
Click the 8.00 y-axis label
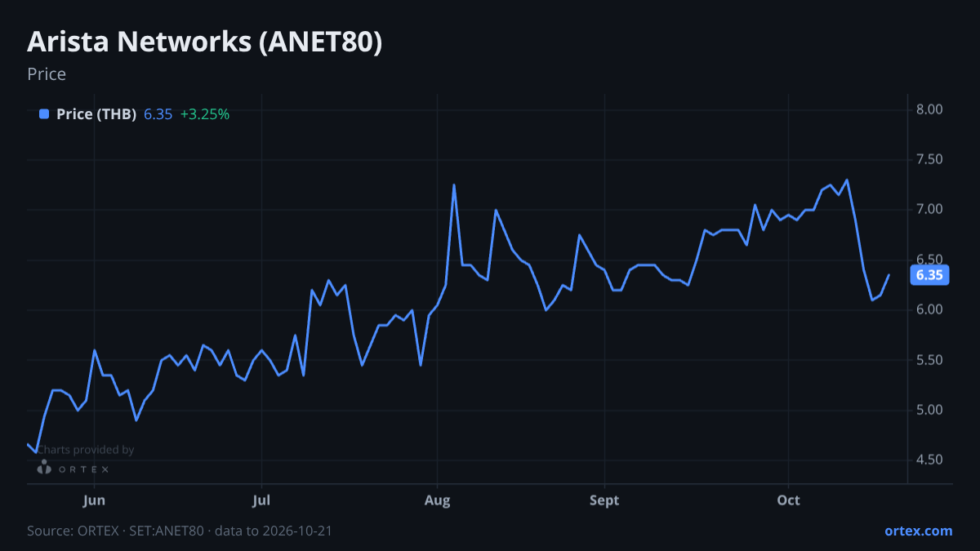(x=929, y=110)
